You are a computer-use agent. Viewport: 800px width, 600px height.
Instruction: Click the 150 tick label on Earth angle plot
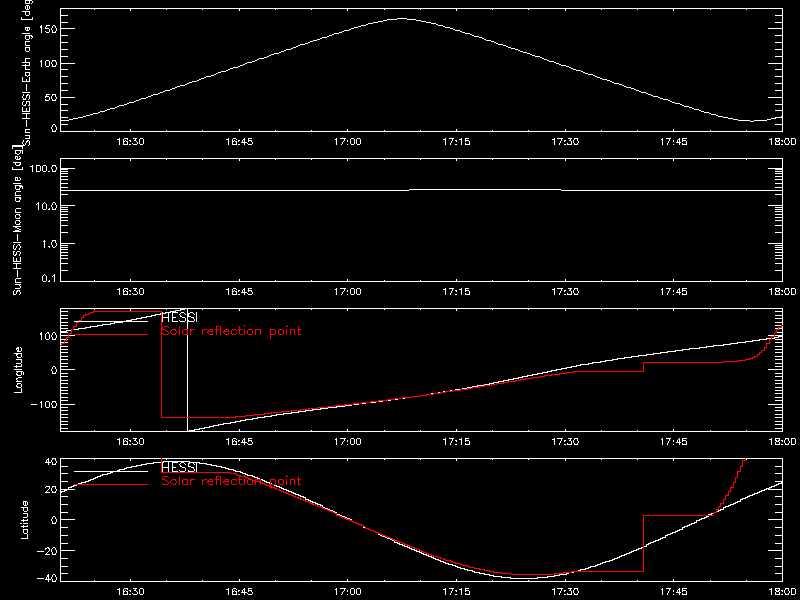click(46, 29)
